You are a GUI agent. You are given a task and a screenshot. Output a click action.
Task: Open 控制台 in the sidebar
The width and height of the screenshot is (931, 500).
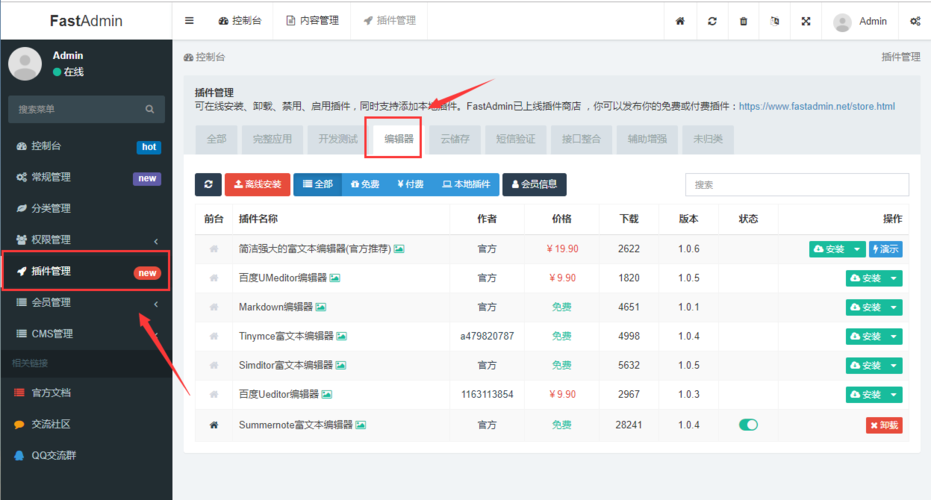(87, 146)
